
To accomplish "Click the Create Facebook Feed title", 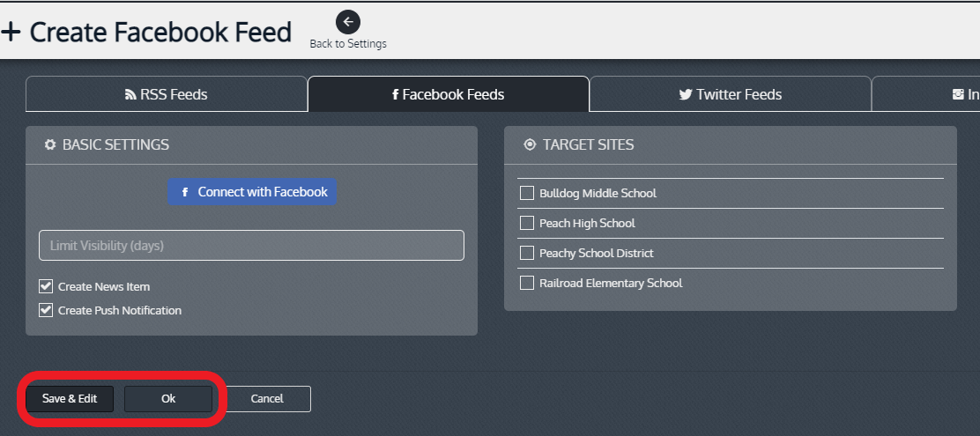I will click(160, 32).
